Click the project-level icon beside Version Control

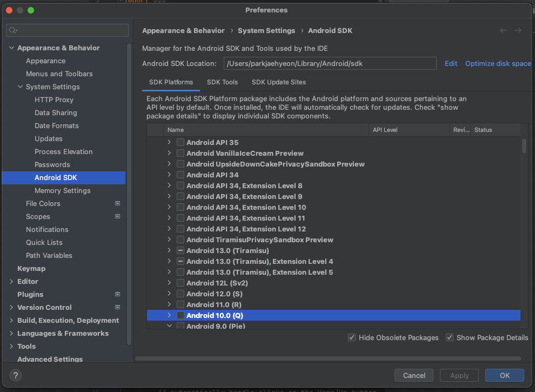pos(117,307)
